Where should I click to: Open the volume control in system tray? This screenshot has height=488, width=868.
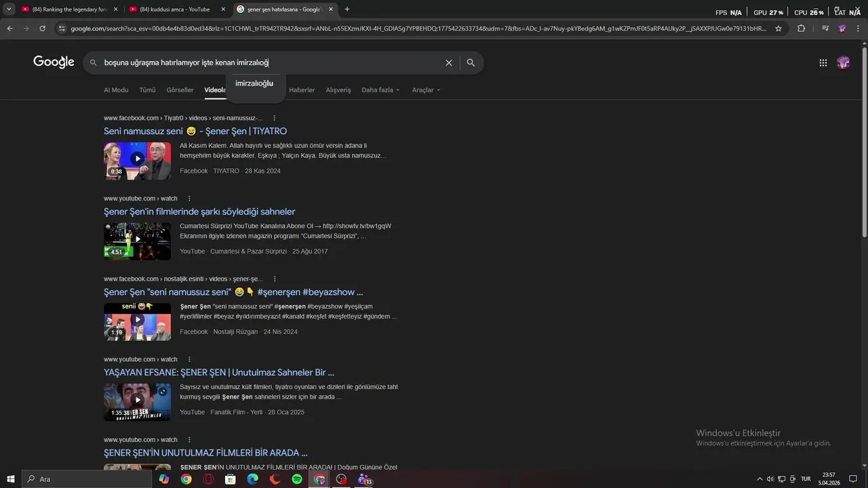[x=770, y=479]
